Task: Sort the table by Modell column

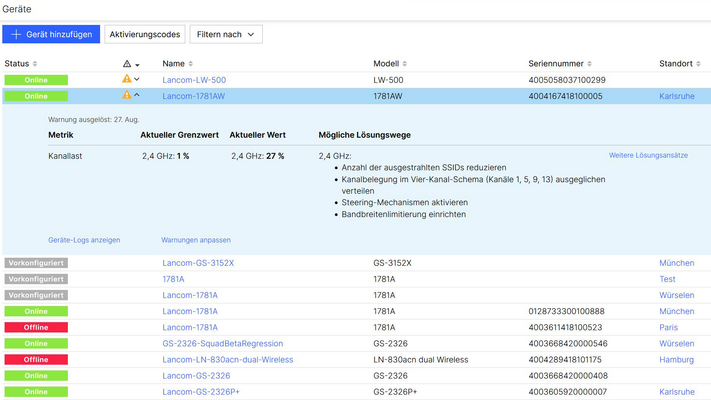Action: 388,64
